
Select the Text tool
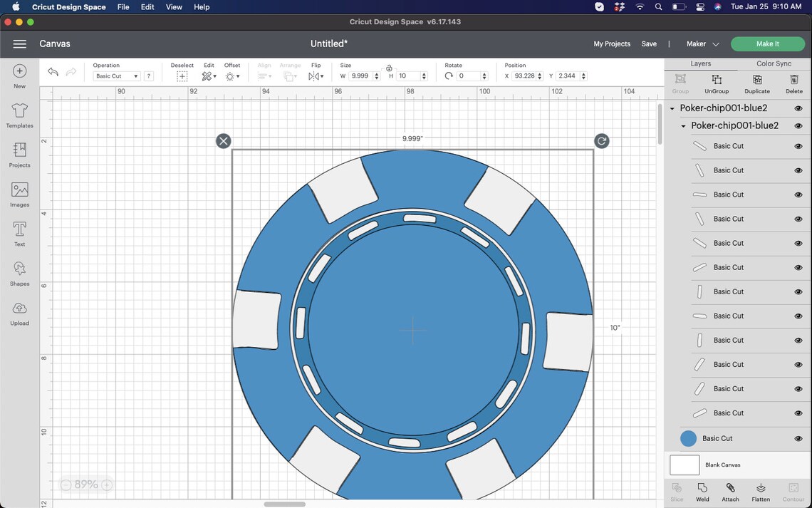20,234
